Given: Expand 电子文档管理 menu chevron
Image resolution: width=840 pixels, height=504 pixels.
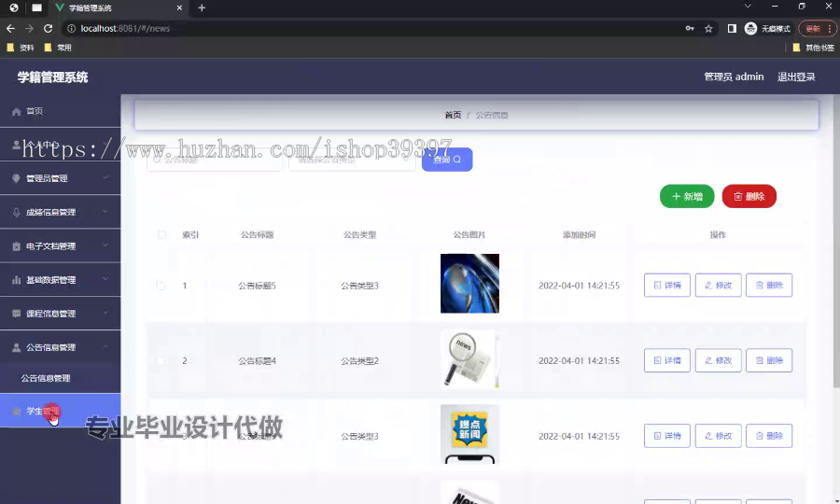Looking at the screenshot, I should (x=105, y=245).
